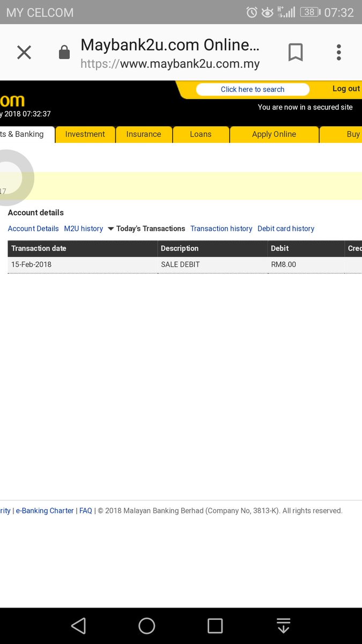Open the e-Banking Charter link
362x644 pixels.
[x=45, y=511]
